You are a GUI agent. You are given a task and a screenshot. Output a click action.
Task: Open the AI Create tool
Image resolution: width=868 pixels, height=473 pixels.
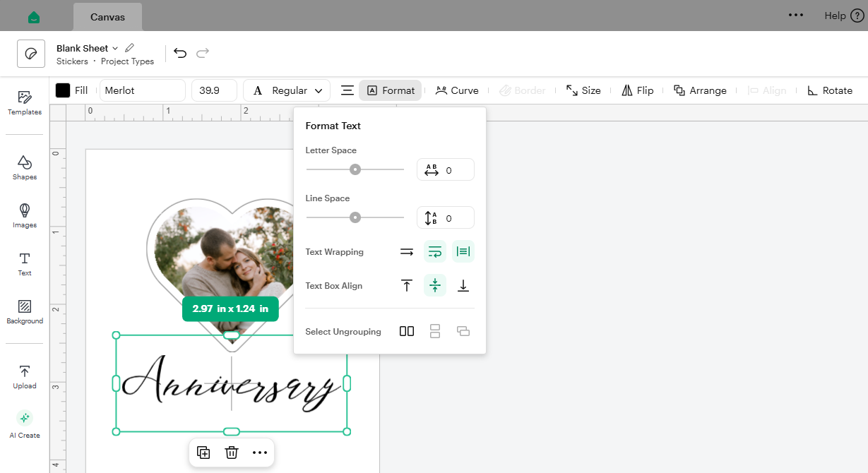25,425
